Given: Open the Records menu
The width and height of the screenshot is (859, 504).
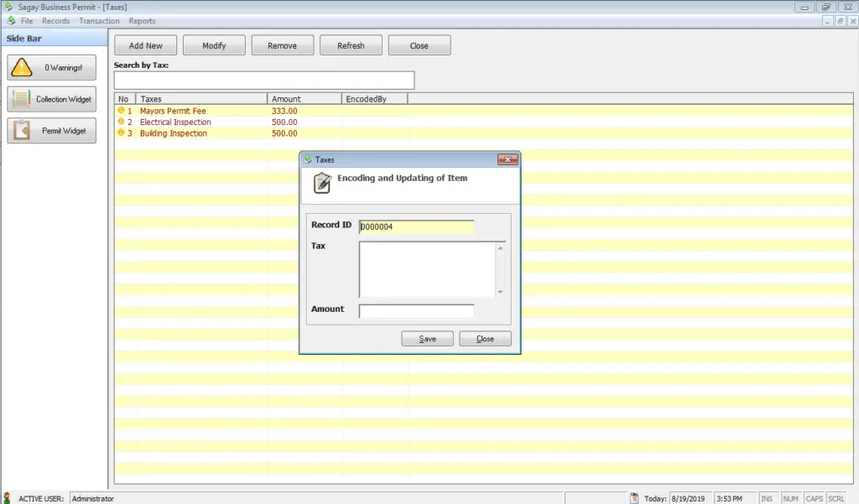Looking at the screenshot, I should pyautogui.click(x=55, y=20).
